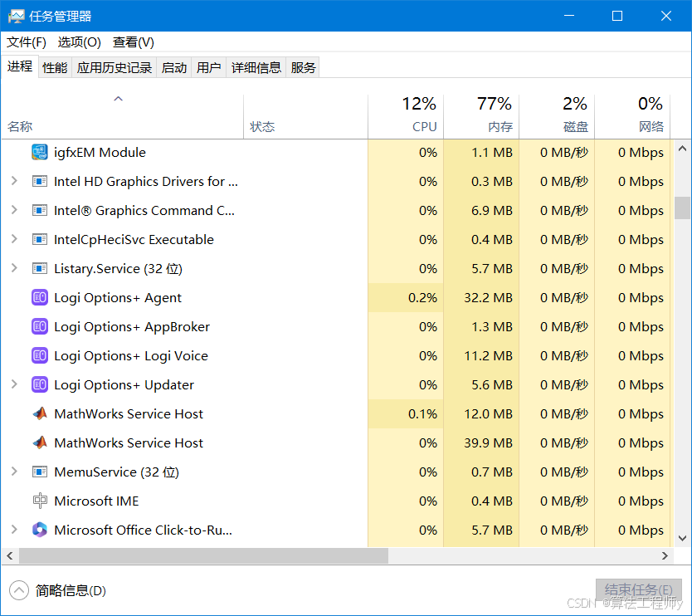Sort by the 磁盘 column header
This screenshot has width=692, height=616.
coord(557,116)
